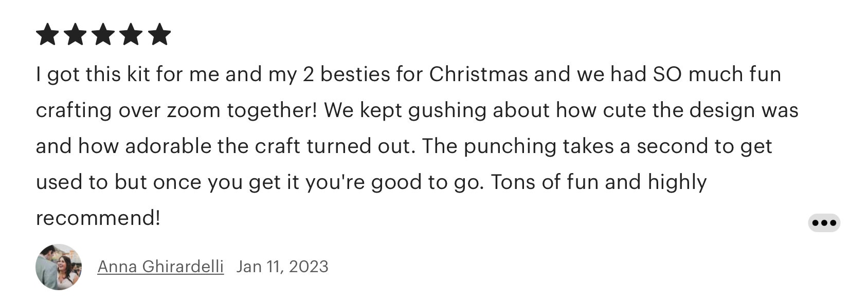Viewport: 868px width, 304px height.
Task: Click the Jan 11, 2023 review date
Action: (x=282, y=267)
